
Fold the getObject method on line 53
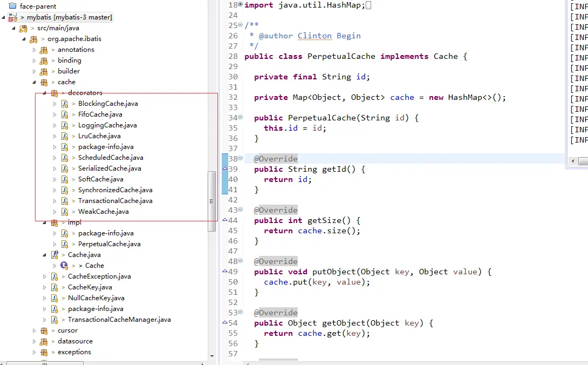coord(241,312)
